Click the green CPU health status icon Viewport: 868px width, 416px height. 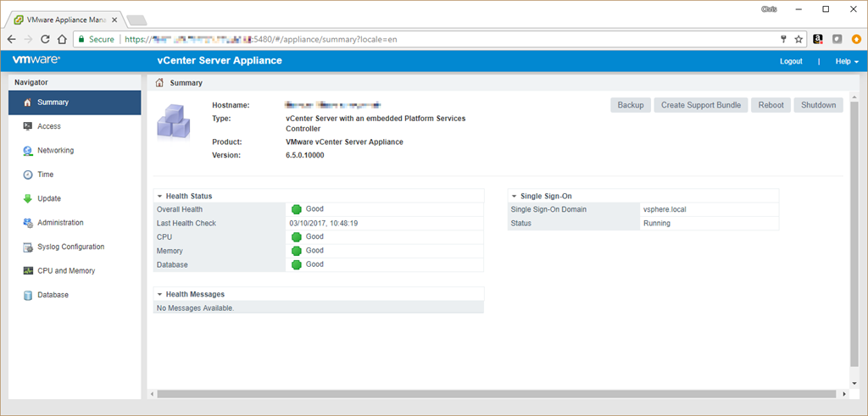point(296,236)
